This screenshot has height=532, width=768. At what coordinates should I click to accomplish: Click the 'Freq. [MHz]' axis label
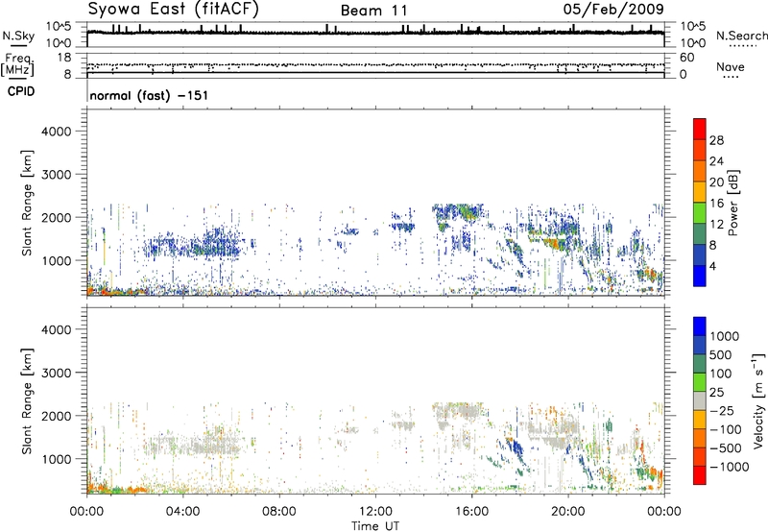click(17, 65)
